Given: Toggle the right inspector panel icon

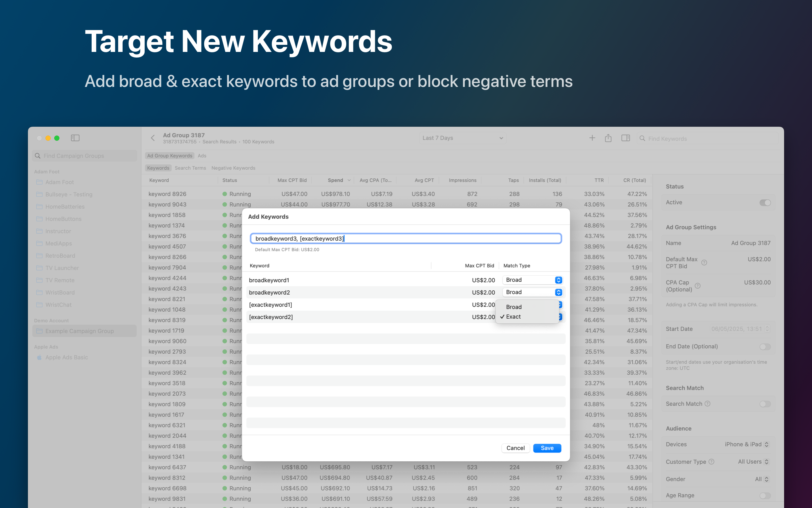Looking at the screenshot, I should point(625,138).
